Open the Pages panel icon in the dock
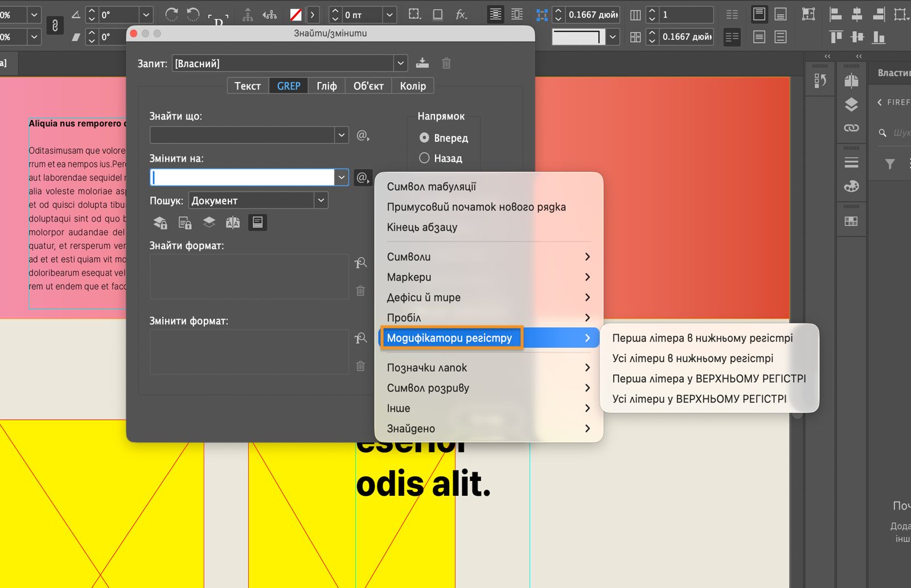This screenshot has height=588, width=911. [x=851, y=81]
